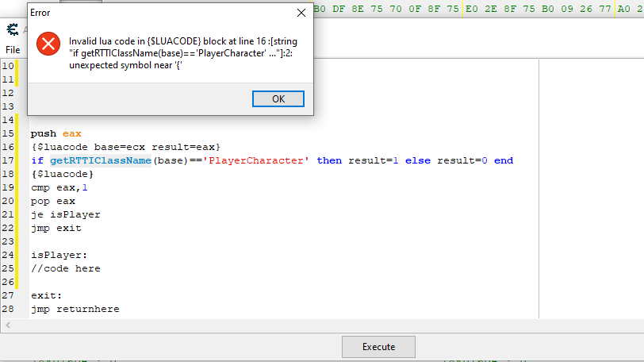
Task: Click the line 'push eax'
Action: 56,133
